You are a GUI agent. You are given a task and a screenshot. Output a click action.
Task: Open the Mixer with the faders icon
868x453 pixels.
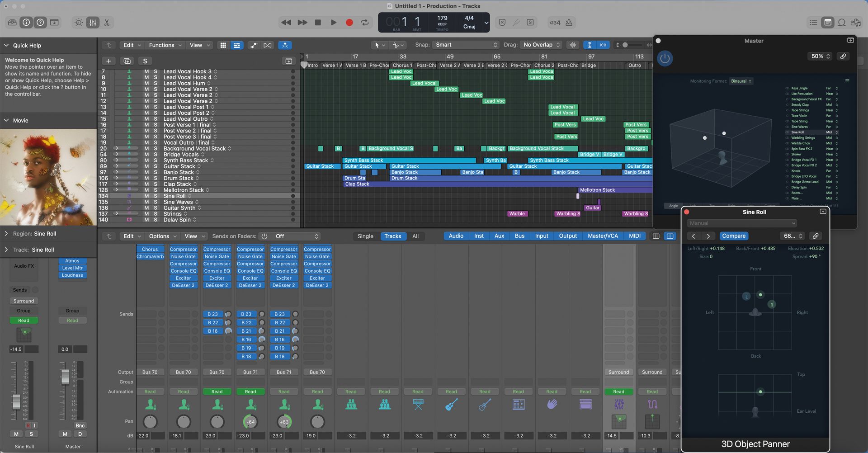click(93, 22)
